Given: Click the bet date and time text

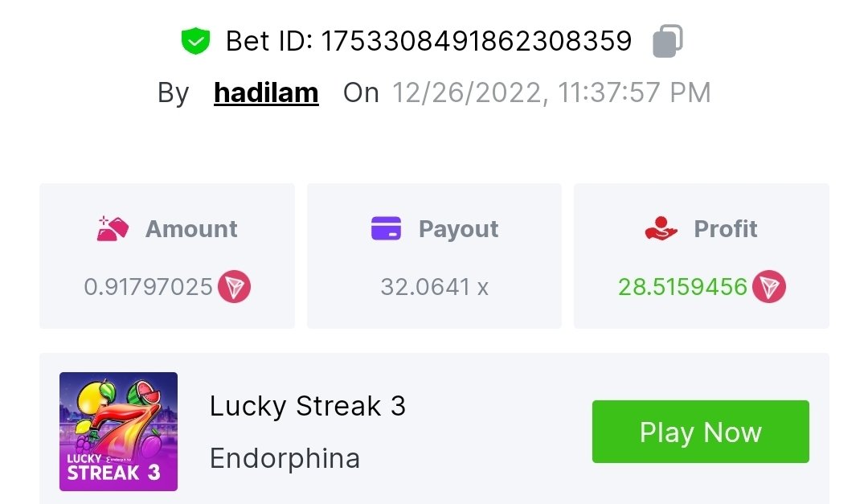Looking at the screenshot, I should [x=551, y=92].
